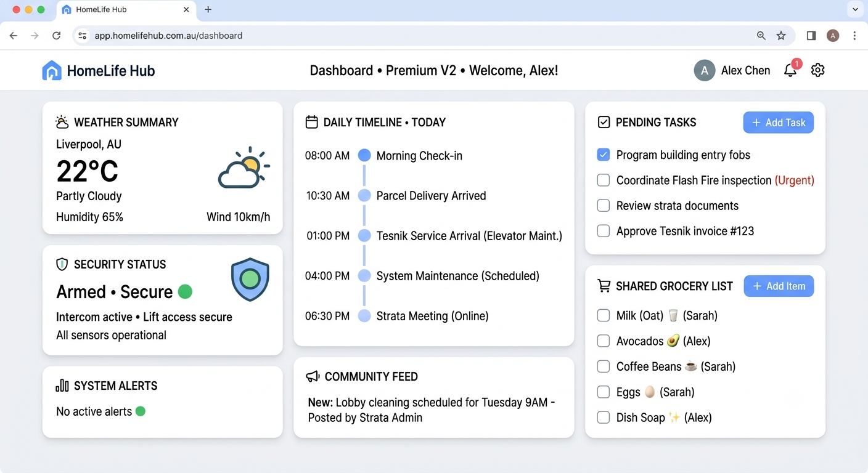Click the Wind 10km/h value
This screenshot has width=868, height=473.
coord(238,217)
